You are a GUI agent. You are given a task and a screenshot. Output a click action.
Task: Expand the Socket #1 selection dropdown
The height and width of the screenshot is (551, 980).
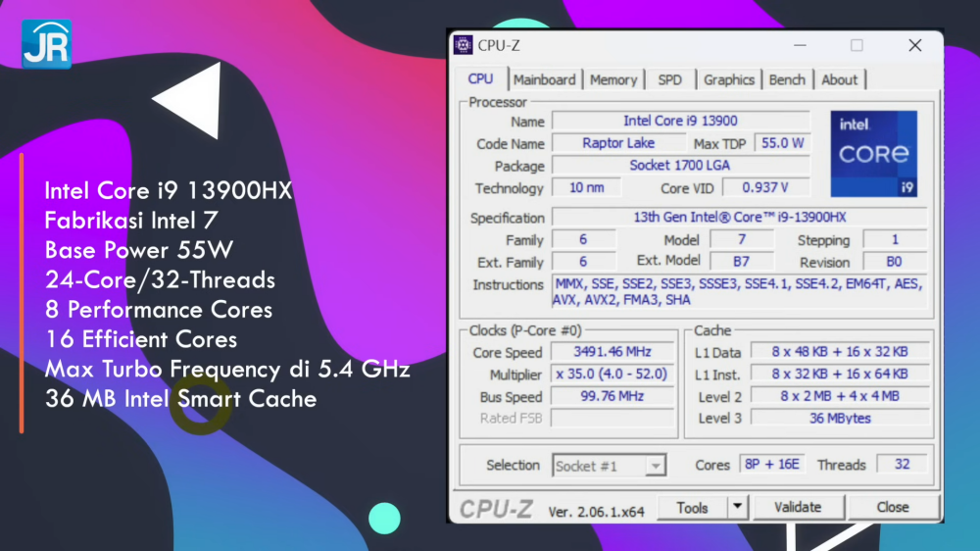[656, 467]
